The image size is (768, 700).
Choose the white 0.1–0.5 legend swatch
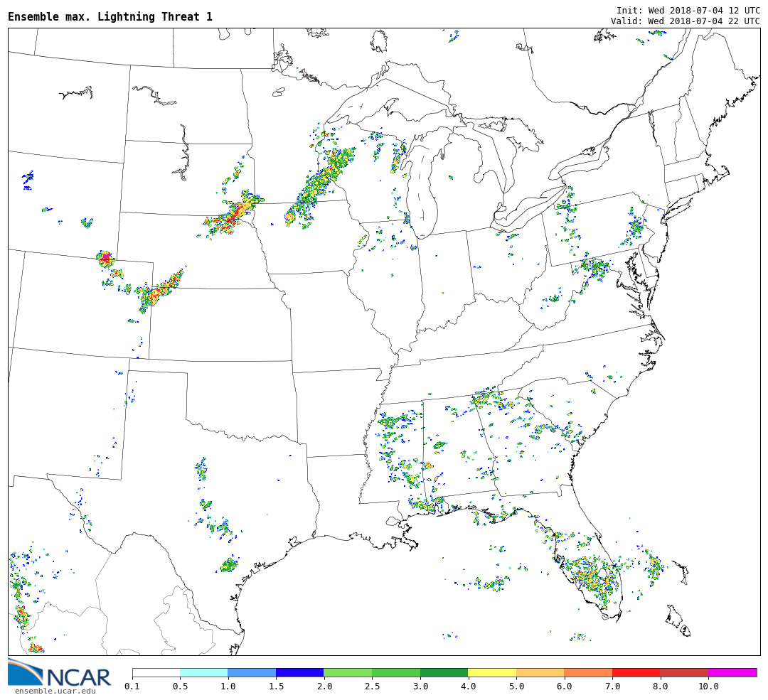click(156, 672)
